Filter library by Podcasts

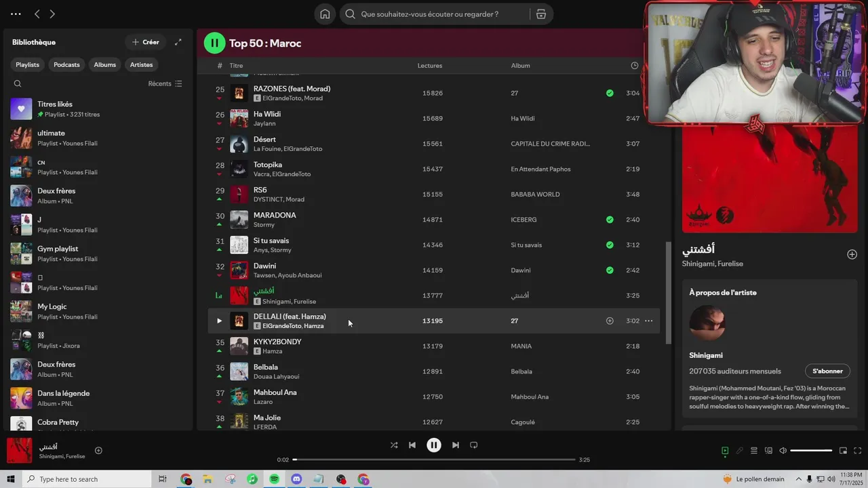click(66, 64)
